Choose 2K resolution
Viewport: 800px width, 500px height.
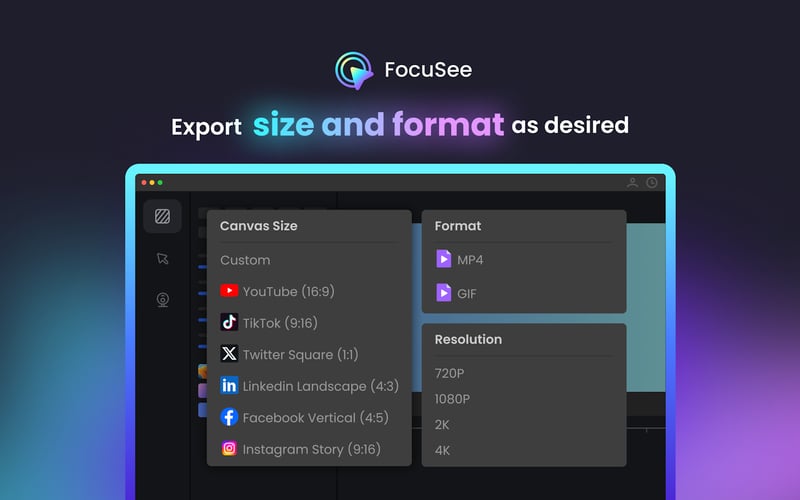442,424
